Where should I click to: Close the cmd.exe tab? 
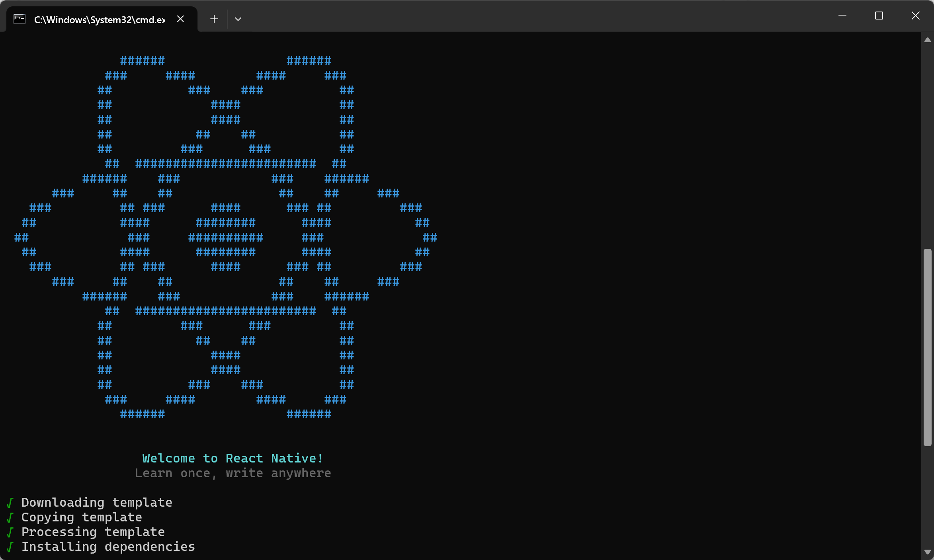click(180, 19)
